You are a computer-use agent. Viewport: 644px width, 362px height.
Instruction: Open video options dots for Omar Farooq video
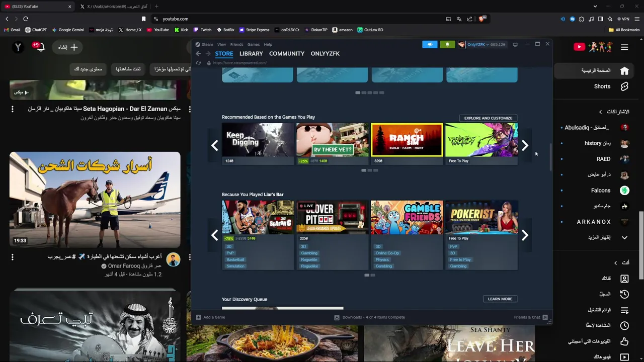12,257
